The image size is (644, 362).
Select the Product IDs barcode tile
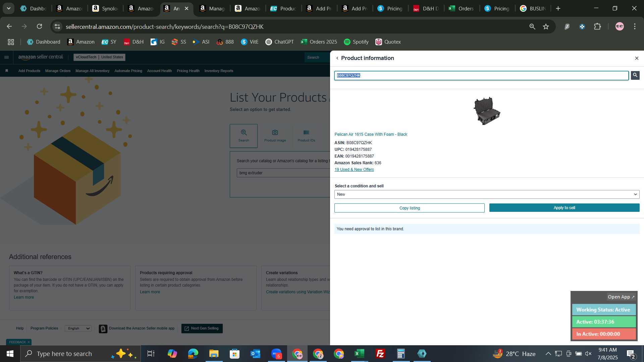pyautogui.click(x=306, y=136)
